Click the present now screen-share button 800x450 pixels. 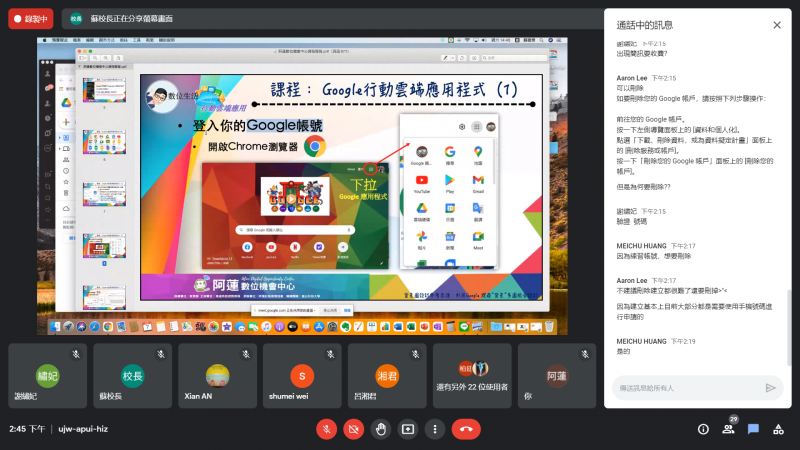coord(408,429)
